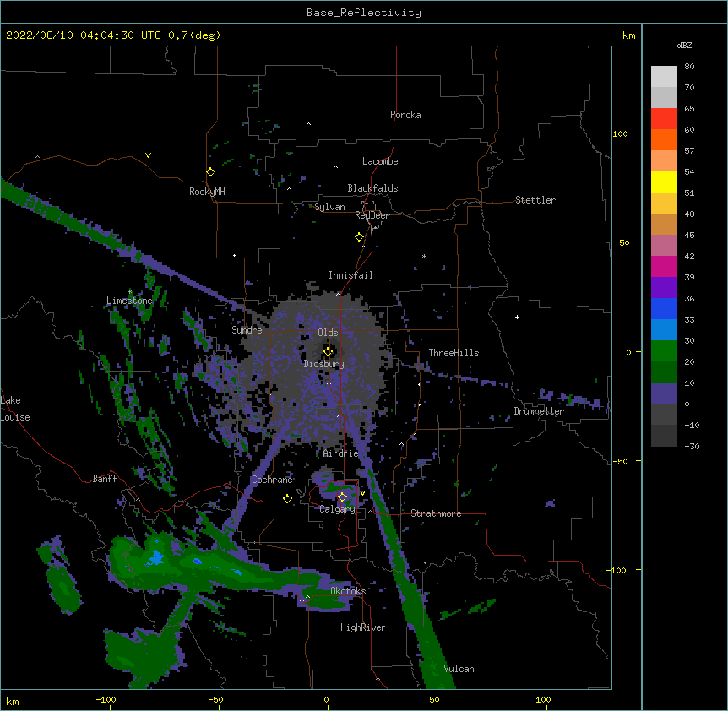The image size is (728, 711).
Task: Click the blue 36 dBZ legend swatch
Action: (x=664, y=309)
